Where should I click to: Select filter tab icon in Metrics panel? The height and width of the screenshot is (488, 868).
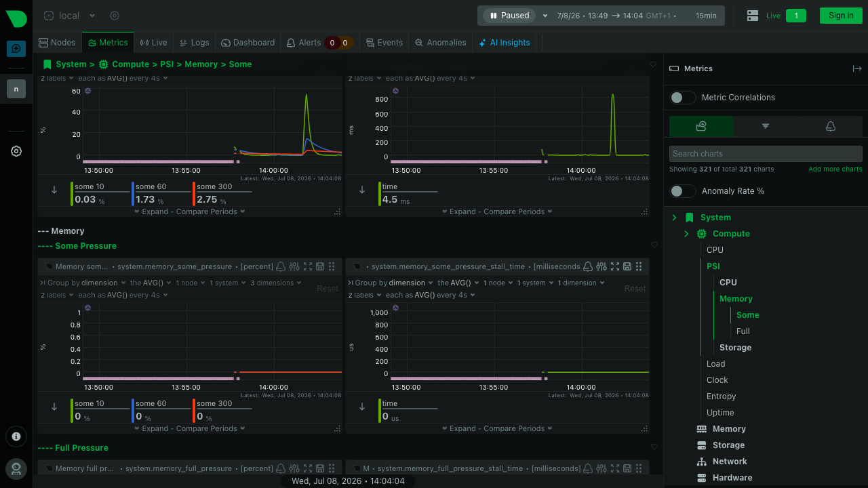click(766, 126)
